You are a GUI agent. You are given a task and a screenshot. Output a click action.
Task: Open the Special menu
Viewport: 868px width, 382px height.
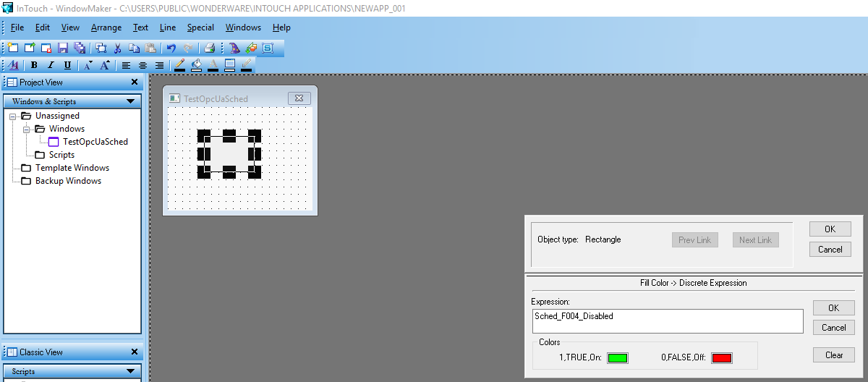[200, 27]
